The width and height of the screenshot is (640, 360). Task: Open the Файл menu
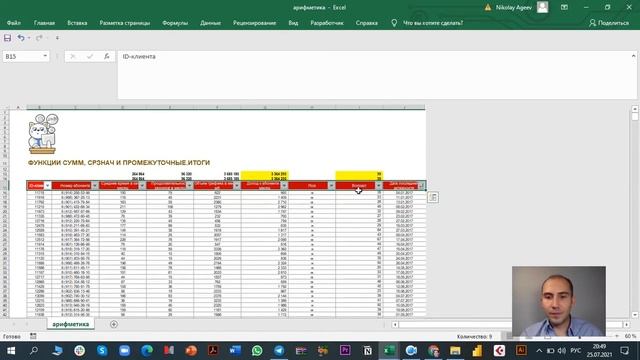click(x=13, y=23)
